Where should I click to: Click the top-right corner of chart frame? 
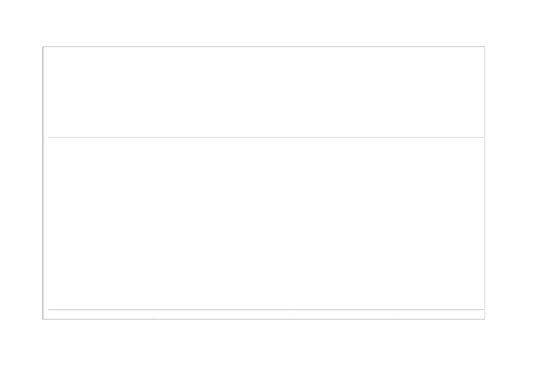485,46
